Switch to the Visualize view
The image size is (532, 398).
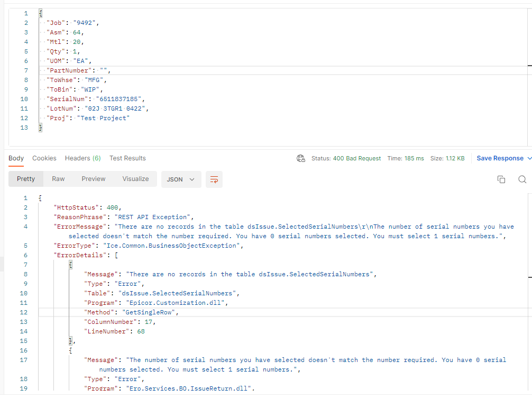[135, 179]
